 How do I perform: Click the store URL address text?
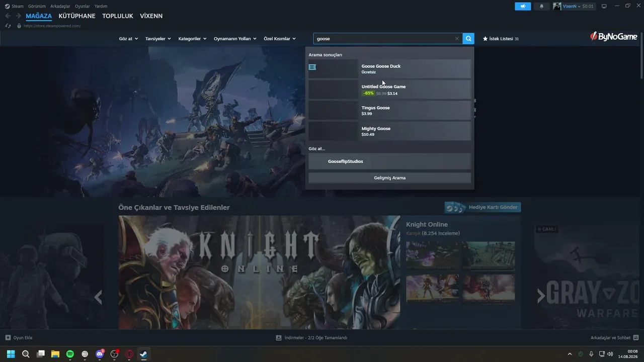pos(52,26)
